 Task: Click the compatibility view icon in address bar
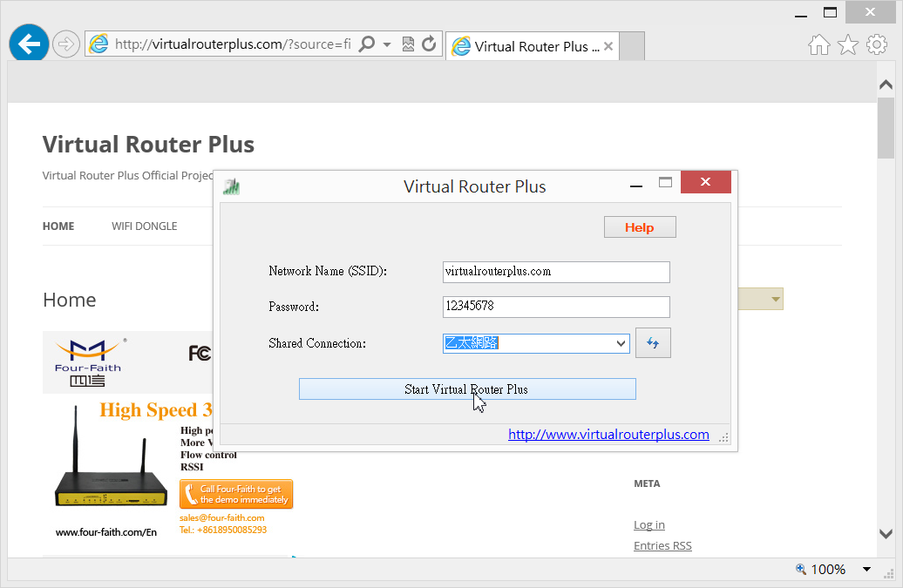[408, 44]
